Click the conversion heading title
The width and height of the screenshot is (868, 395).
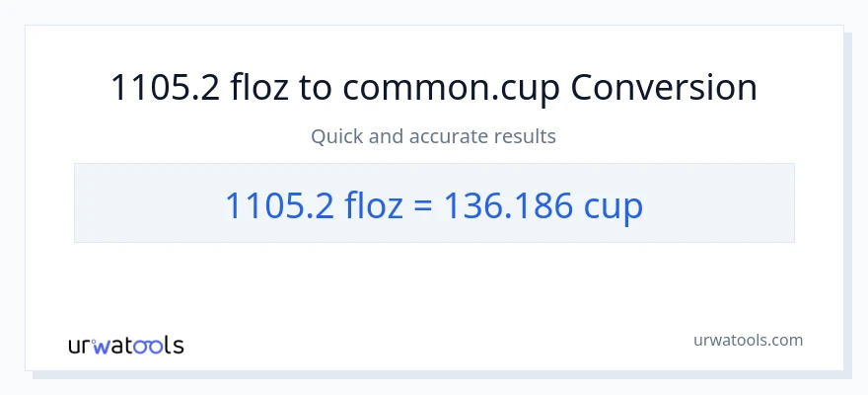pos(434,88)
